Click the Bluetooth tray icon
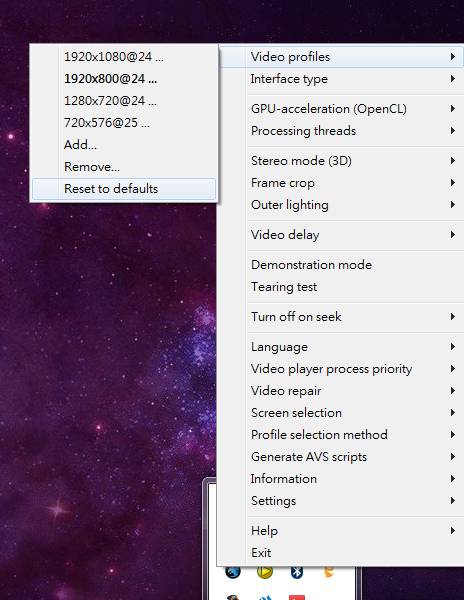Viewport: 464px width, 600px height. pos(297,572)
